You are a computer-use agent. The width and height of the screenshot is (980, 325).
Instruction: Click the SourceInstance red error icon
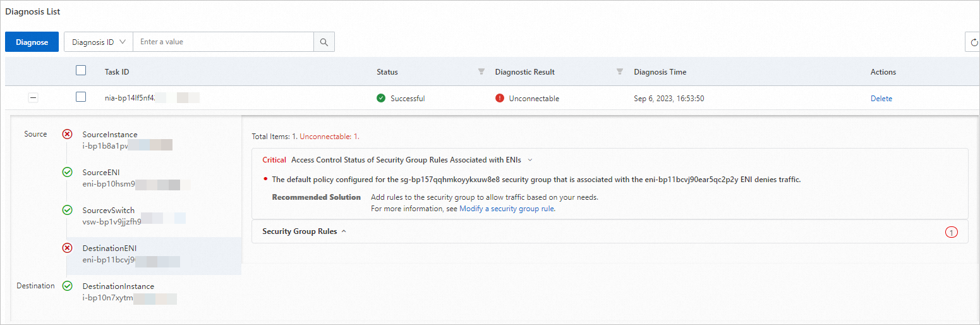(68, 134)
